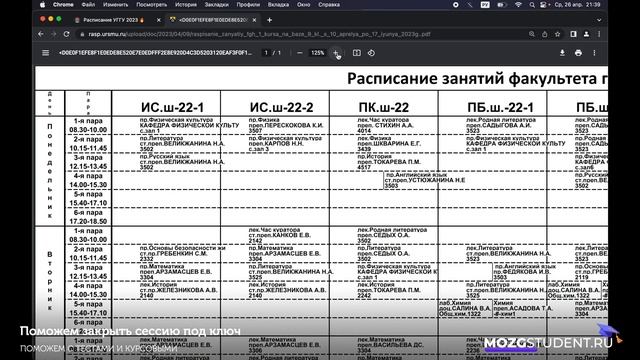This screenshot has width=640, height=360.
Task: Open the Профили menu
Action: [248, 5]
